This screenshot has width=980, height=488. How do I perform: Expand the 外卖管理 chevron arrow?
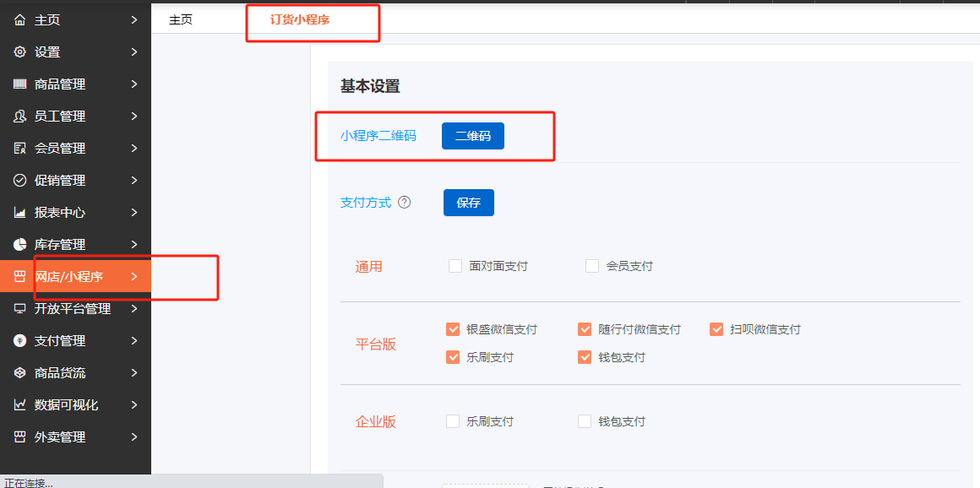134,436
